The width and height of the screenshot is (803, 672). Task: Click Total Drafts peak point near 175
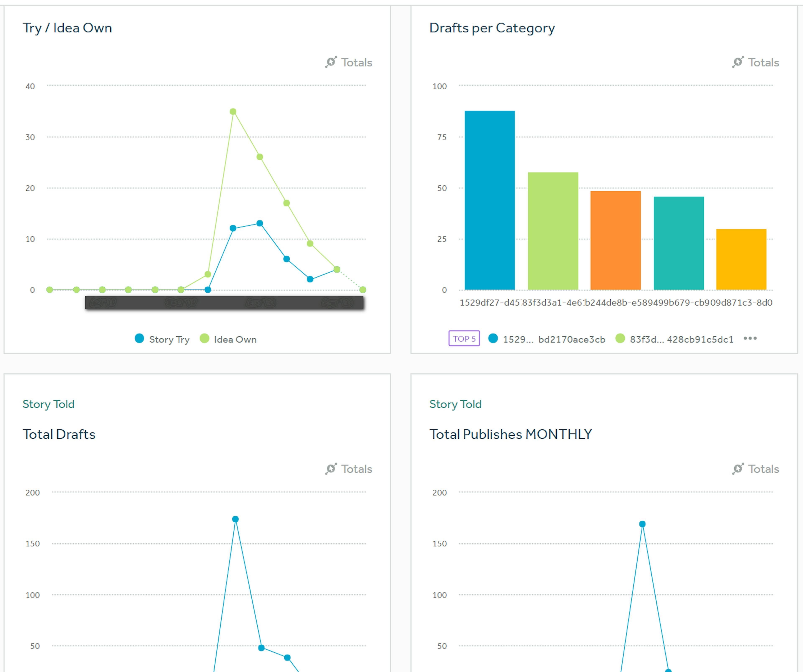click(x=235, y=519)
